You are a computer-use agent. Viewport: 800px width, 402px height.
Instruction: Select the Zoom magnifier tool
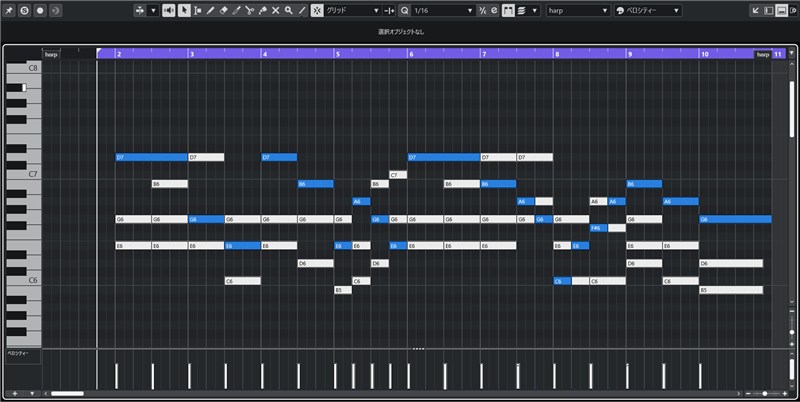click(x=289, y=10)
